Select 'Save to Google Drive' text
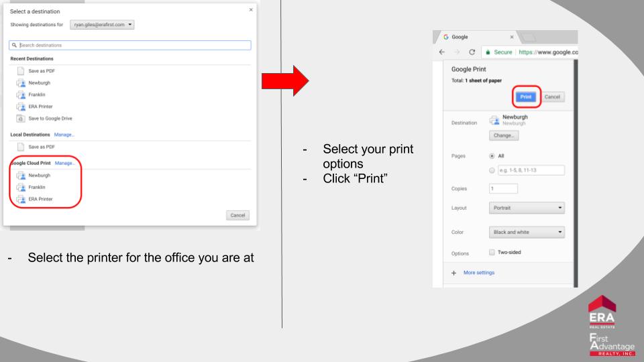Screen dimensions: 644x362 pyautogui.click(x=50, y=119)
